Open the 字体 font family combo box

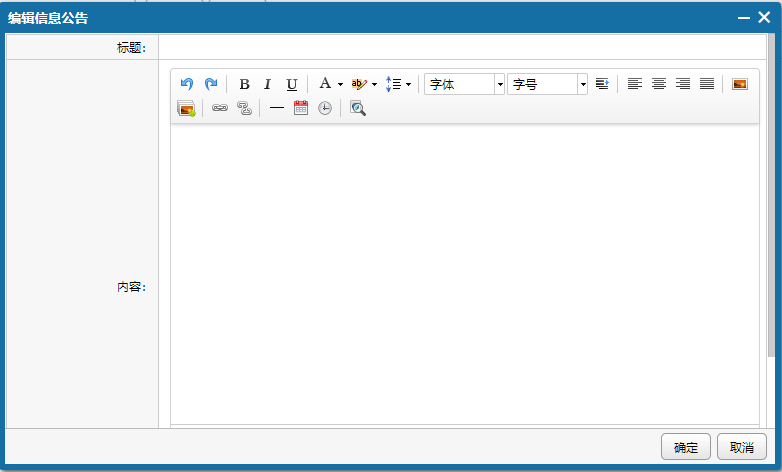click(x=464, y=84)
